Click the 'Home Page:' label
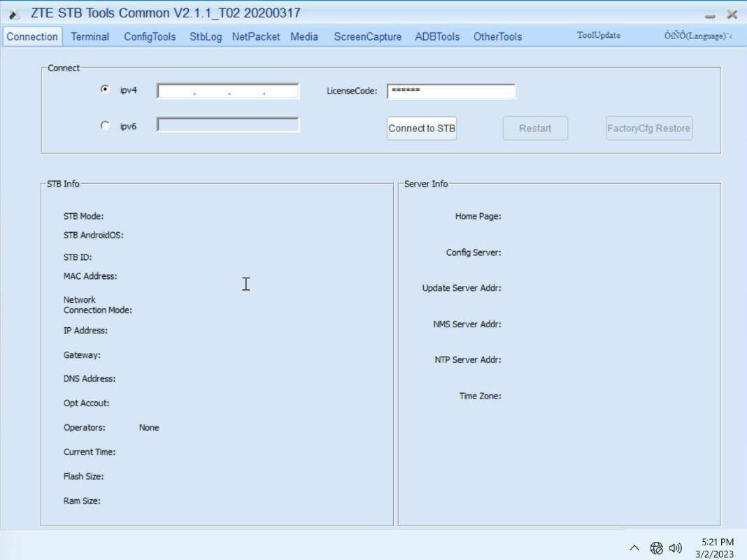The width and height of the screenshot is (747, 560). click(x=478, y=216)
